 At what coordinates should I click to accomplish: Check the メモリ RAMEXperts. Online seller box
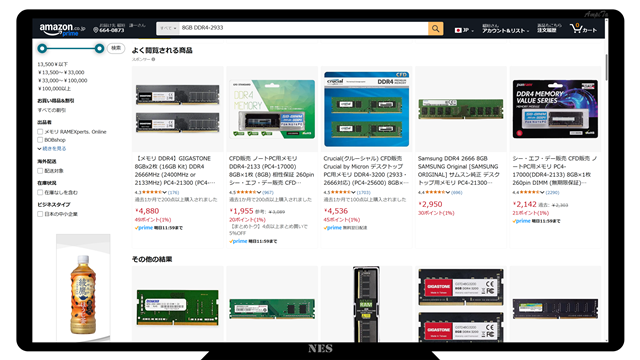point(40,132)
